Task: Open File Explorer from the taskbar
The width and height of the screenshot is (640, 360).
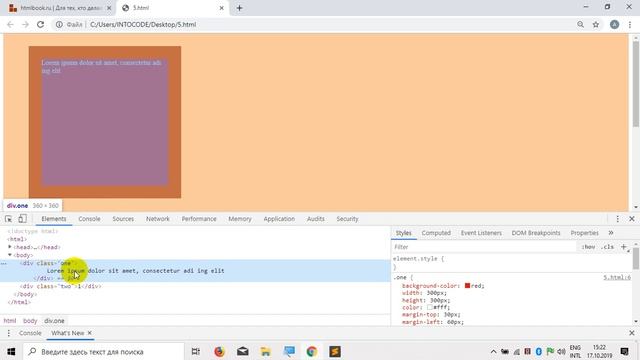Action: (266, 351)
